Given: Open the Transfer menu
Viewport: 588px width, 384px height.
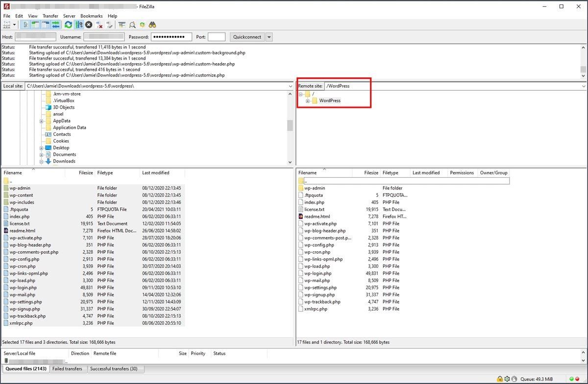Looking at the screenshot, I should click(50, 16).
